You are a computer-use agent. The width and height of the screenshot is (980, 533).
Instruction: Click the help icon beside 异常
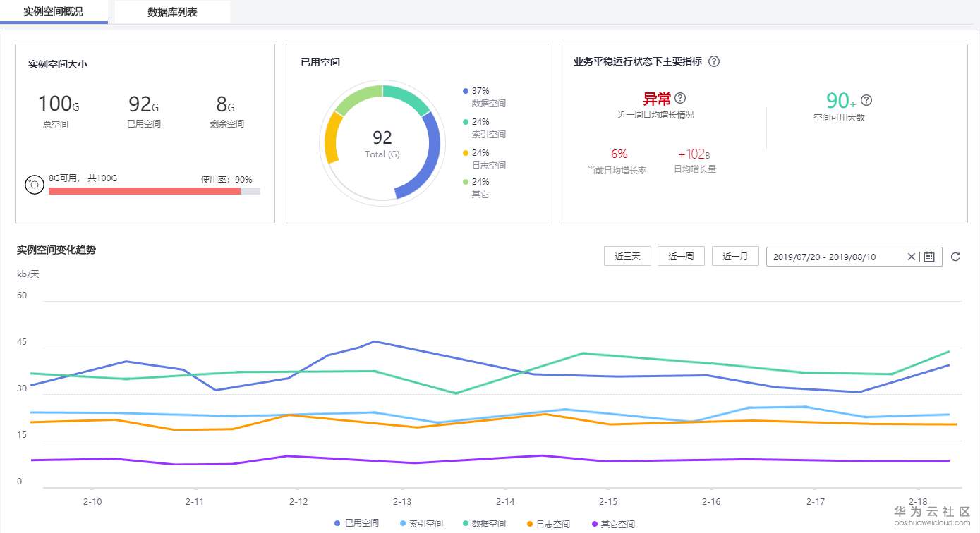680,98
